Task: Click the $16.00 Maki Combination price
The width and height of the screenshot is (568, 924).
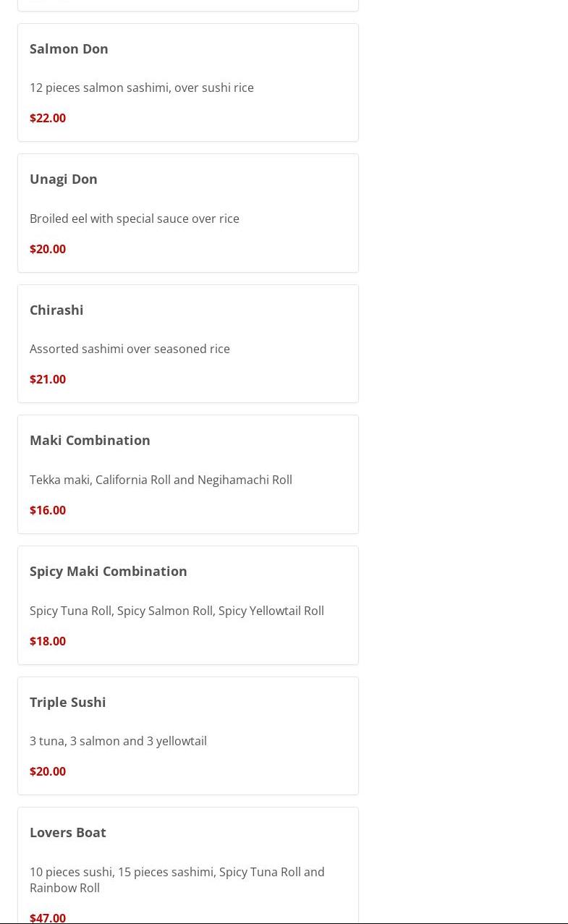Action: (48, 510)
